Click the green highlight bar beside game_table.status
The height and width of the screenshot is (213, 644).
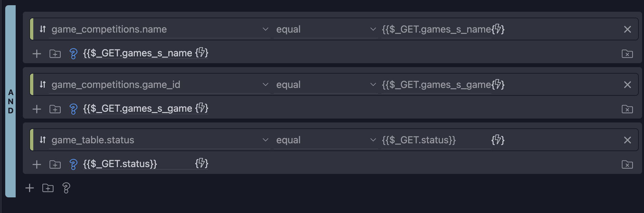tap(32, 140)
